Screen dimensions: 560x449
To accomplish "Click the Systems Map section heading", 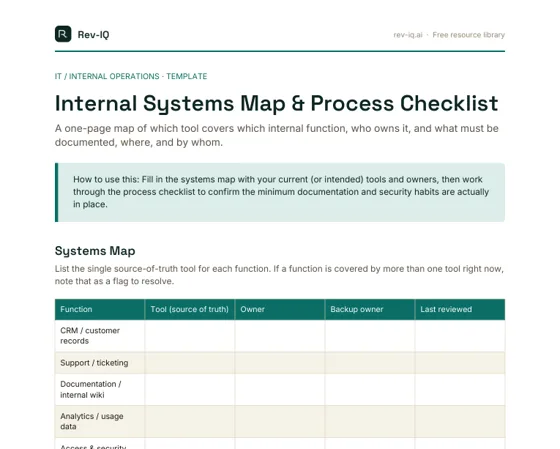I will coord(95,251).
